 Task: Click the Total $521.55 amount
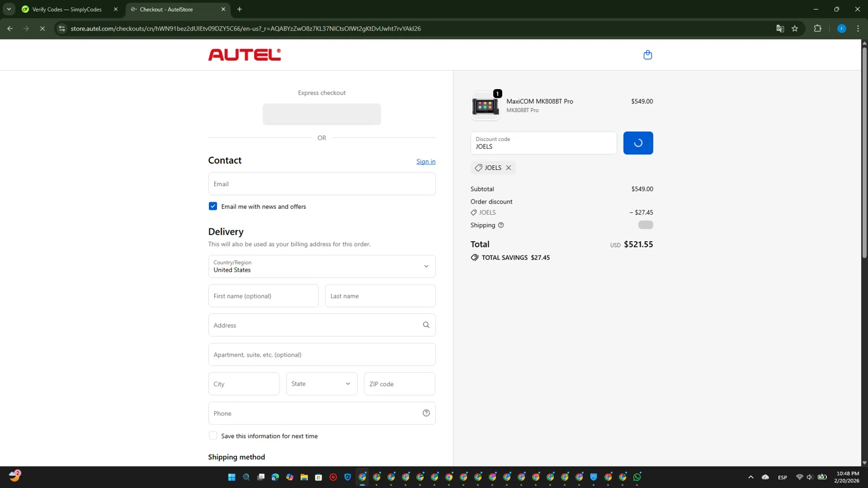(x=638, y=244)
